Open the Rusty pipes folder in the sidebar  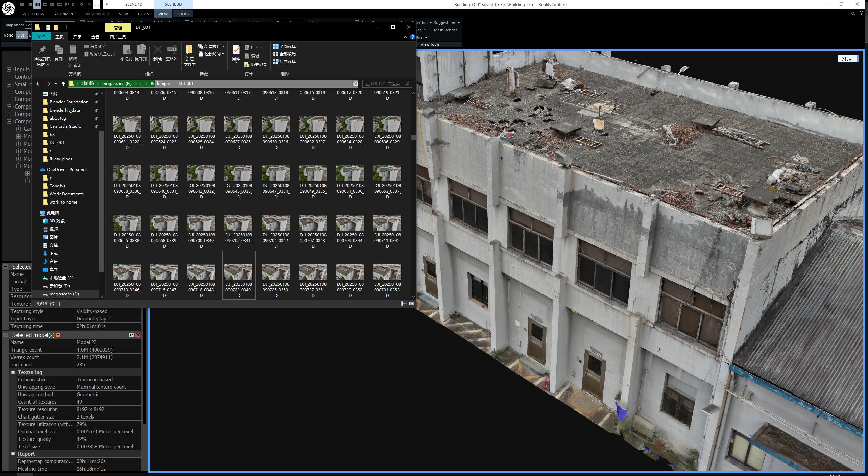pos(61,159)
